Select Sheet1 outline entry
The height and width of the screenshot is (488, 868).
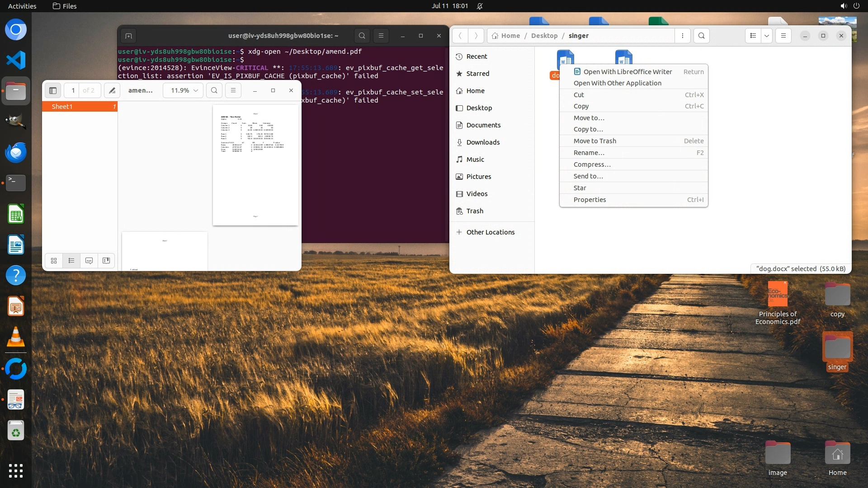(x=62, y=107)
